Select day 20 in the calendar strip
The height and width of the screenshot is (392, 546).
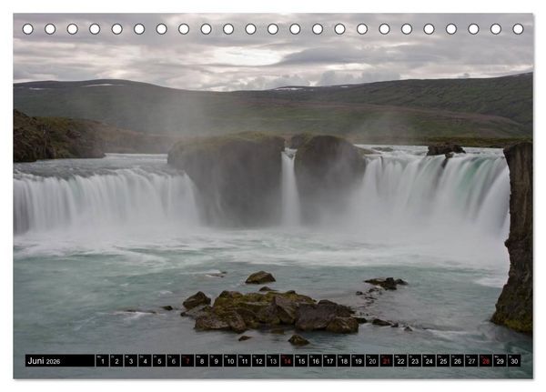(x=372, y=361)
